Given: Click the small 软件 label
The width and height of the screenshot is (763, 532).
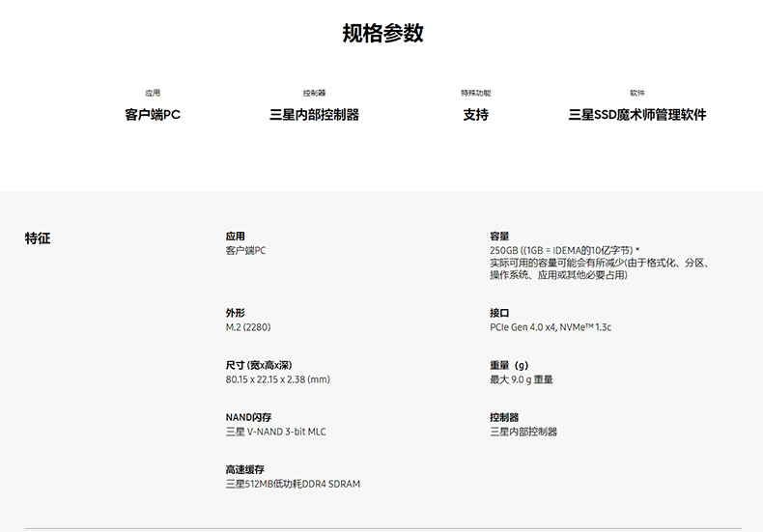Looking at the screenshot, I should tap(637, 93).
